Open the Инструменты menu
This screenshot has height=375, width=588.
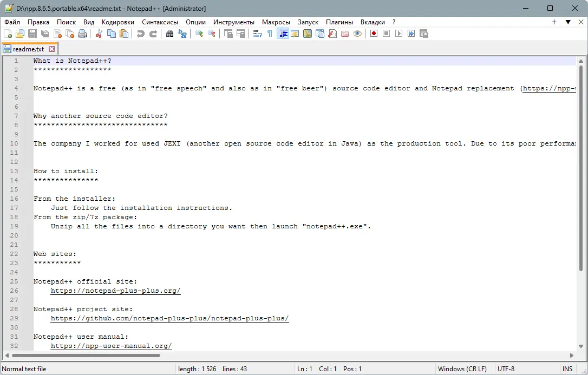pyautogui.click(x=233, y=22)
